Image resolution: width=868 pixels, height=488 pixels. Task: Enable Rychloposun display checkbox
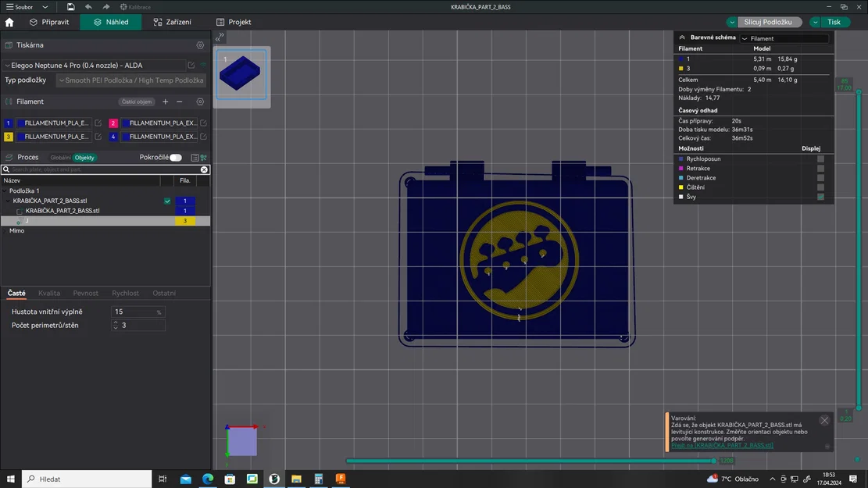(x=820, y=159)
